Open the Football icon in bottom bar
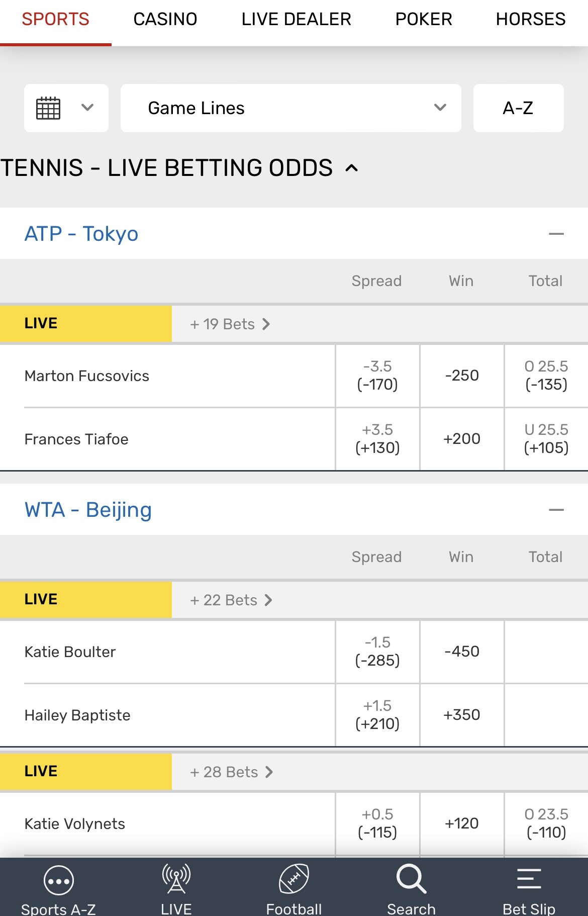The image size is (588, 916). click(x=294, y=879)
